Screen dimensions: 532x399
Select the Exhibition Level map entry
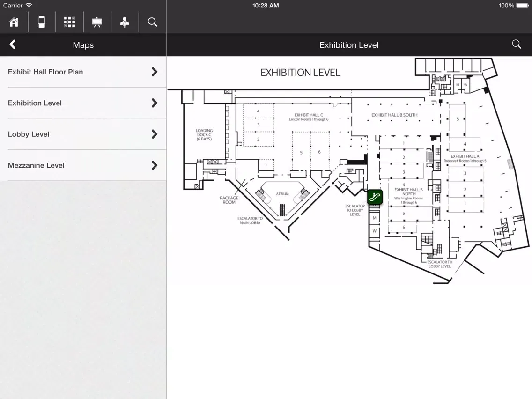[x=83, y=103]
